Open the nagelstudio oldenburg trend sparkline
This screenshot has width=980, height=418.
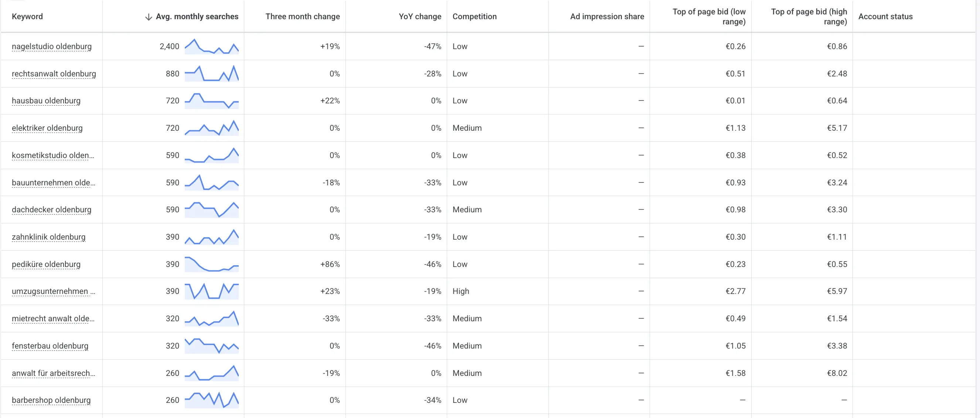pos(211,47)
